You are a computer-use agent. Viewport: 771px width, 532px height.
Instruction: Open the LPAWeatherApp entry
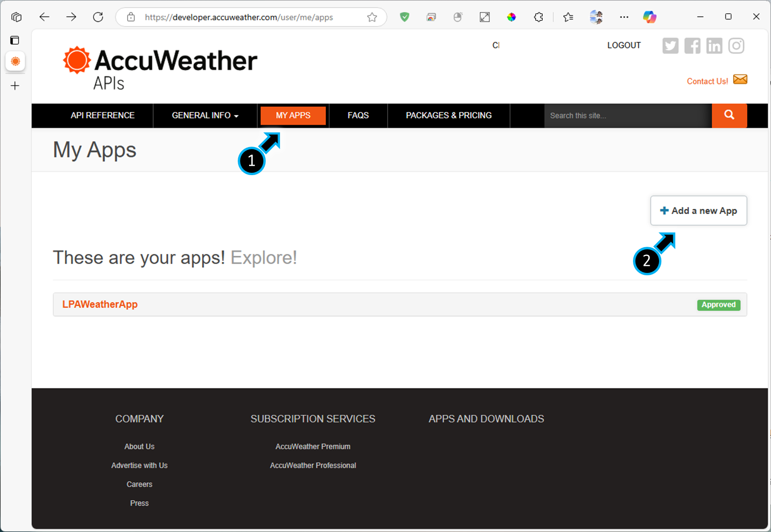click(x=100, y=304)
